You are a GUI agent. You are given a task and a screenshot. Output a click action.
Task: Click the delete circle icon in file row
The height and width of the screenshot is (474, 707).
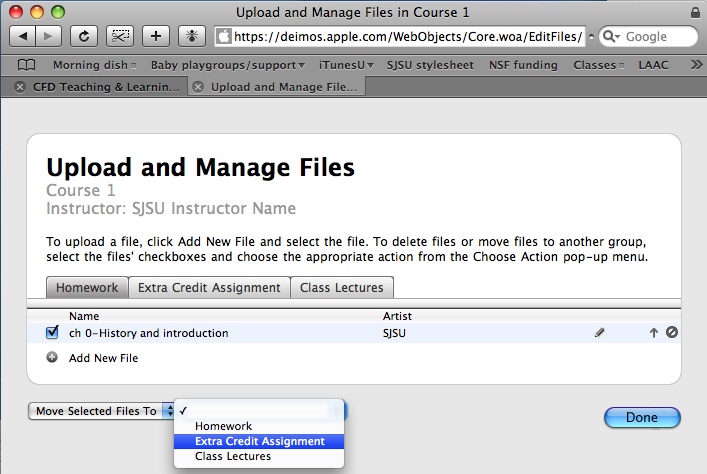(672, 333)
